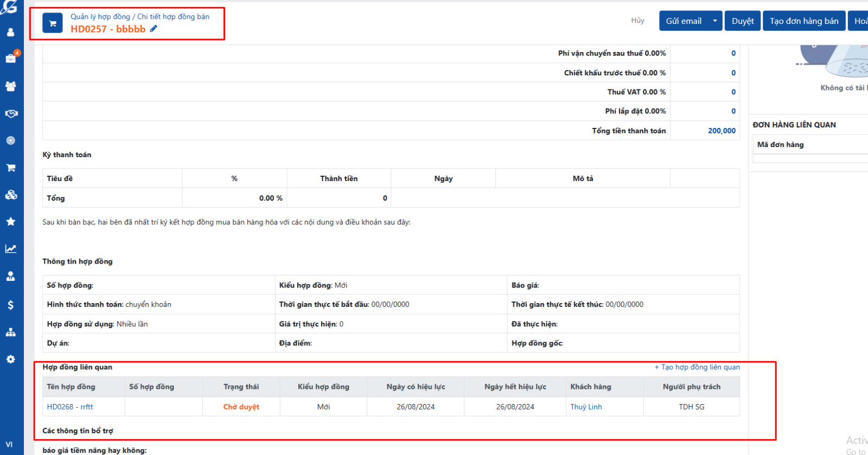868x455 pixels.
Task: Open the handshake icon in sidebar
Action: coord(11,113)
